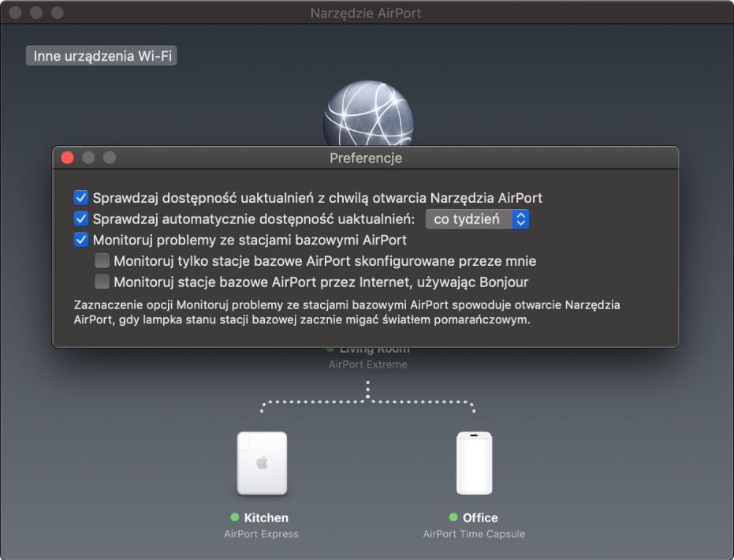The image size is (734, 560).
Task: Click the 'Narzędzie AirPort' main window title
Action: pos(366,13)
